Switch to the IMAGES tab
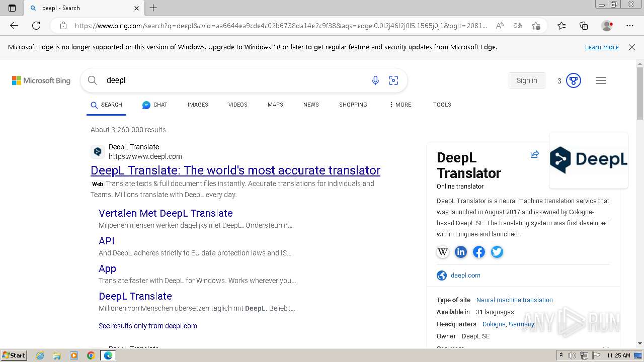 point(198,105)
